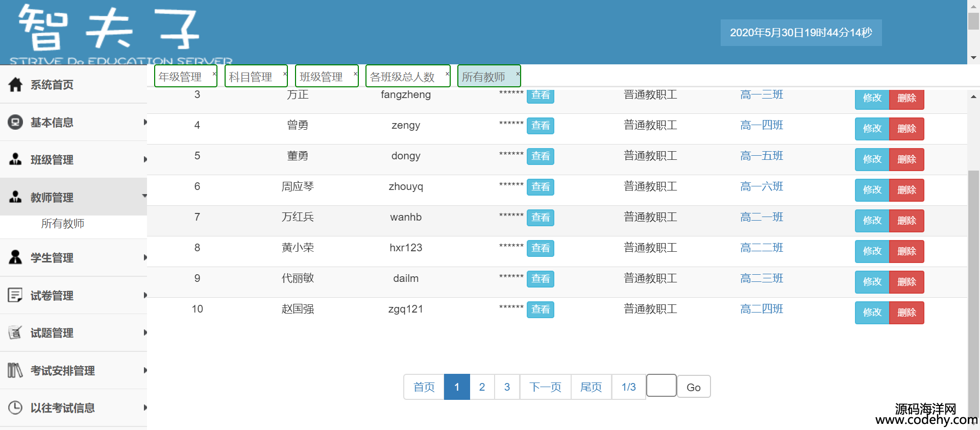The image size is (980, 430).
Task: Delete teacher 曾勇 with 删除 button
Action: click(x=906, y=129)
